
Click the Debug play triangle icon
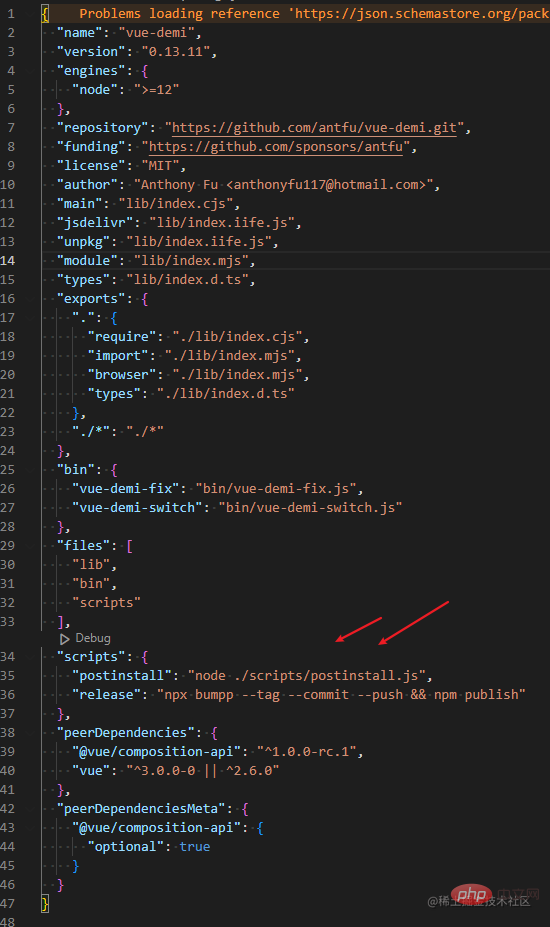[x=64, y=638]
